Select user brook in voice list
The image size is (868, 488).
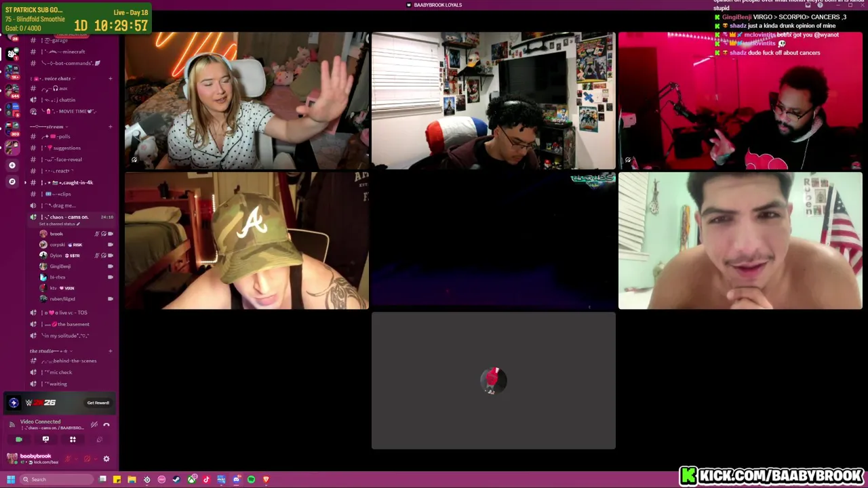point(77,234)
